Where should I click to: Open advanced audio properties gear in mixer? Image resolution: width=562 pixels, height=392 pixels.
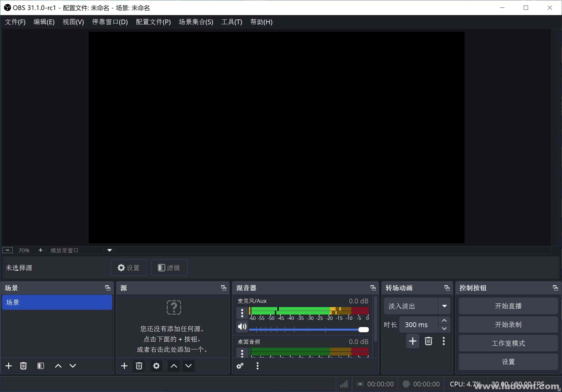pos(240,366)
